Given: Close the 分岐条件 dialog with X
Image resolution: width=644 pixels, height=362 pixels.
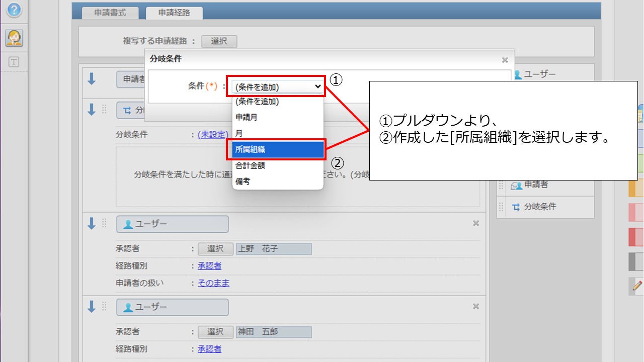Looking at the screenshot, I should (x=505, y=60).
